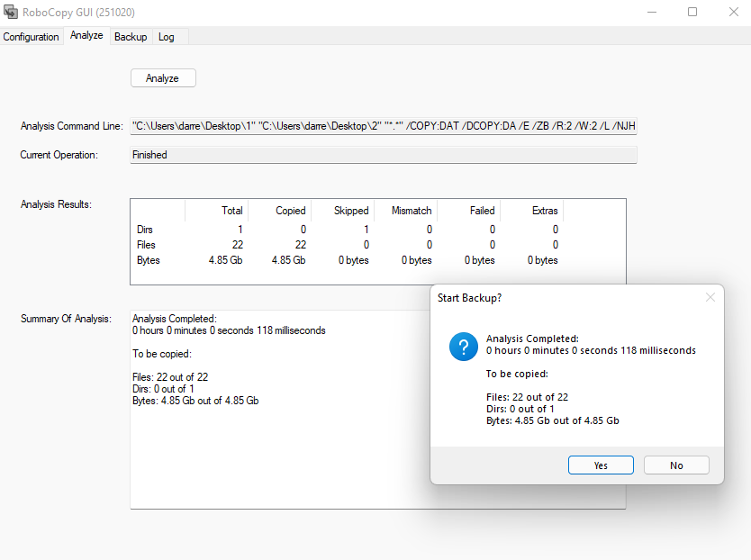Click the Failed column header

481,210
